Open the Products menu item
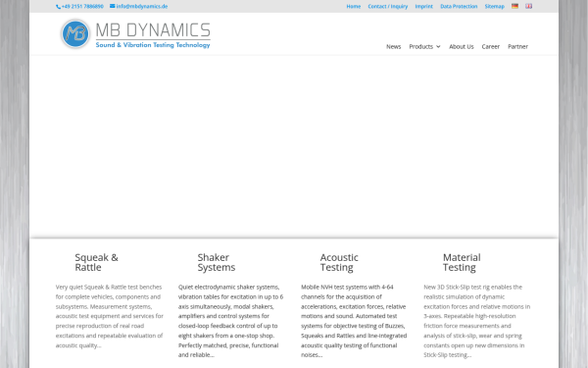This screenshot has width=588, height=368. [x=420, y=46]
